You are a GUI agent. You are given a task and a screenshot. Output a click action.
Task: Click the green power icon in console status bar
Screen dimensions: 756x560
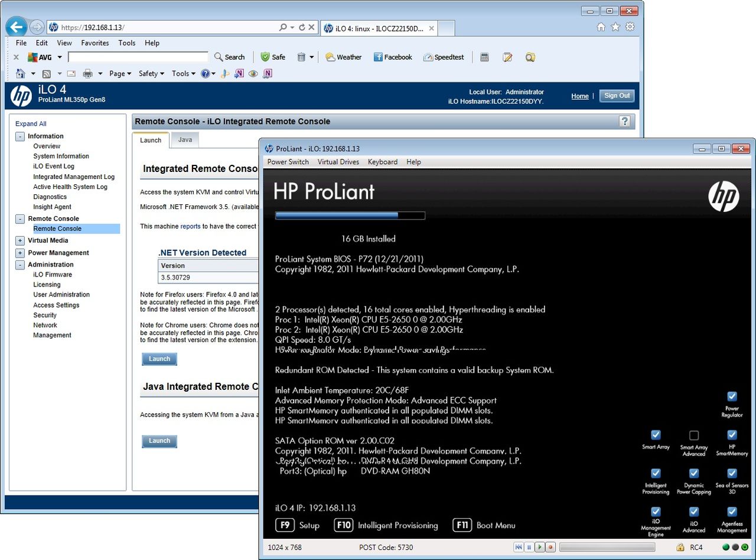[745, 548]
